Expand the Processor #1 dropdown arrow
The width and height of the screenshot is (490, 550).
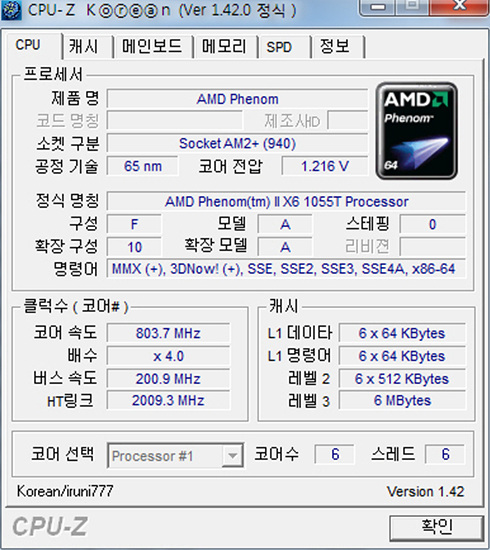232,456
